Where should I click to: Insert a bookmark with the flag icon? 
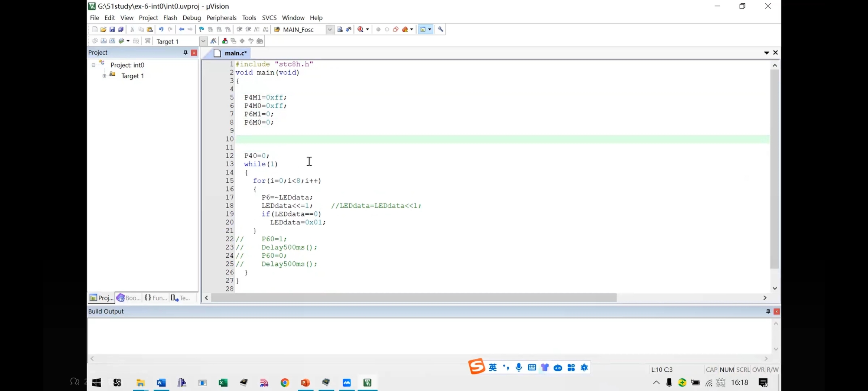202,29
